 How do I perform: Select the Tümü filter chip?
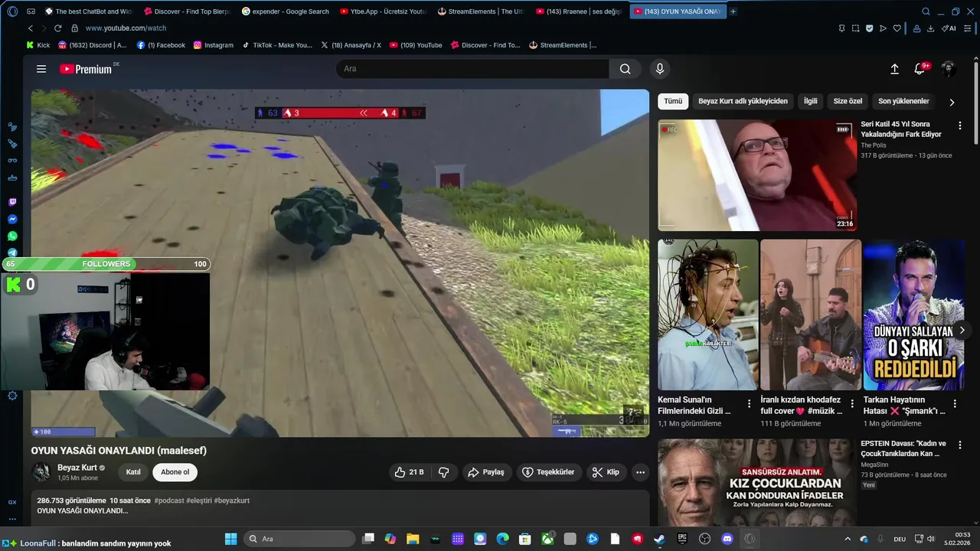pos(673,101)
